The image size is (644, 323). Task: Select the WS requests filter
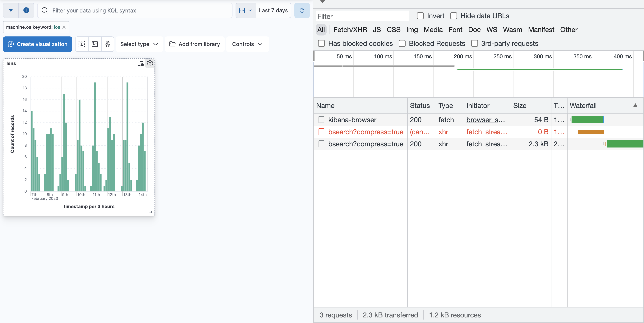point(491,30)
